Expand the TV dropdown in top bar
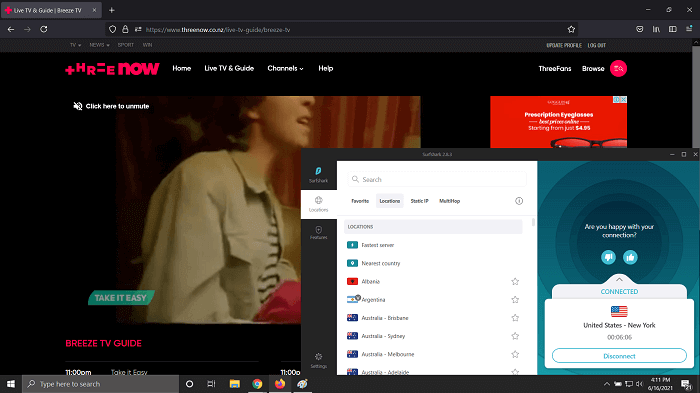Viewport: 700px width, 393px height. [x=75, y=45]
